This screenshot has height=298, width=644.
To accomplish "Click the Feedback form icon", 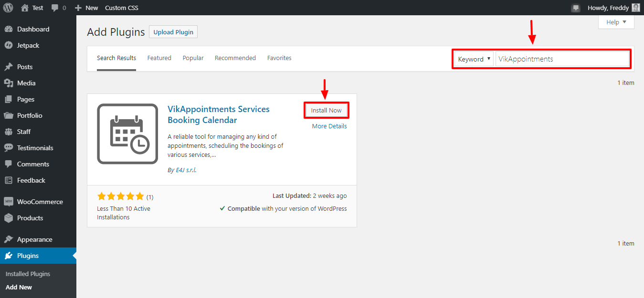I will pos(9,180).
